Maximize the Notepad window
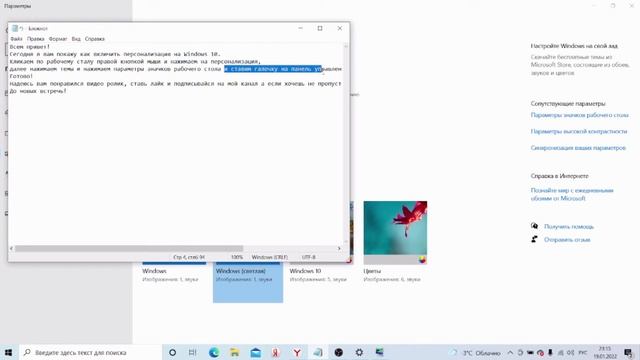Viewport: 640px width, 360px height. pyautogui.click(x=320, y=28)
